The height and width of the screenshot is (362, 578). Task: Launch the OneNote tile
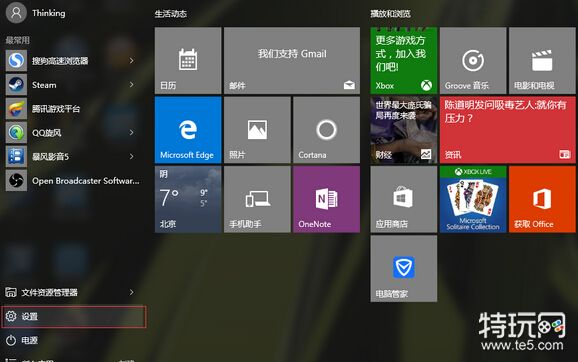[x=326, y=199]
